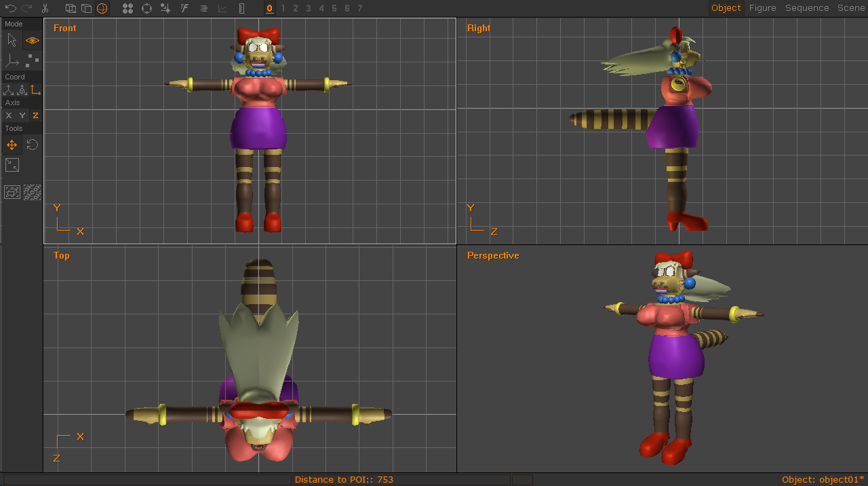Click the frame all views icon
This screenshot has height=486, width=868.
click(x=33, y=192)
